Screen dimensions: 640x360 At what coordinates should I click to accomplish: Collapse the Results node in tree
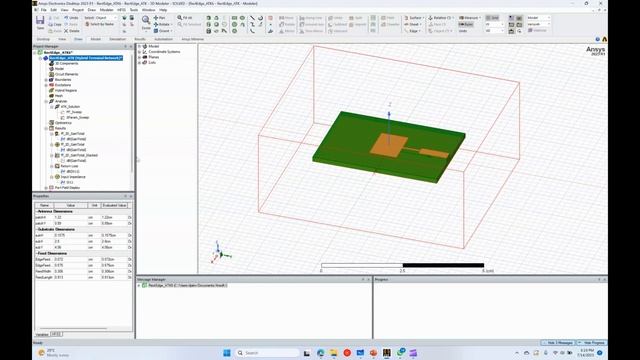(46, 128)
